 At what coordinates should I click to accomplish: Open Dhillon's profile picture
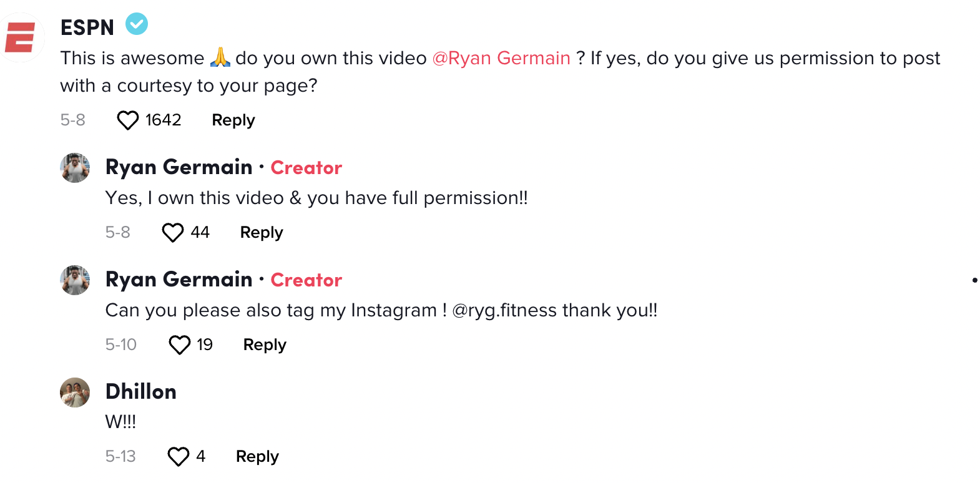coord(75,393)
